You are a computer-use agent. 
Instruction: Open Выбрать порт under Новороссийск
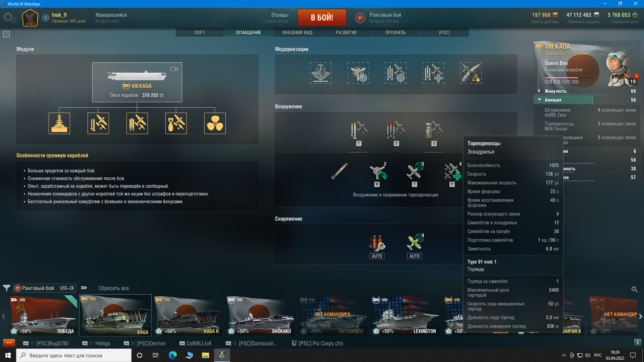pyautogui.click(x=107, y=21)
